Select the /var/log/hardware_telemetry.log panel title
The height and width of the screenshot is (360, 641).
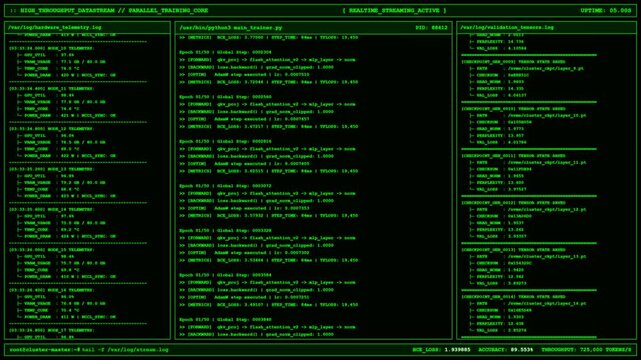click(54, 27)
